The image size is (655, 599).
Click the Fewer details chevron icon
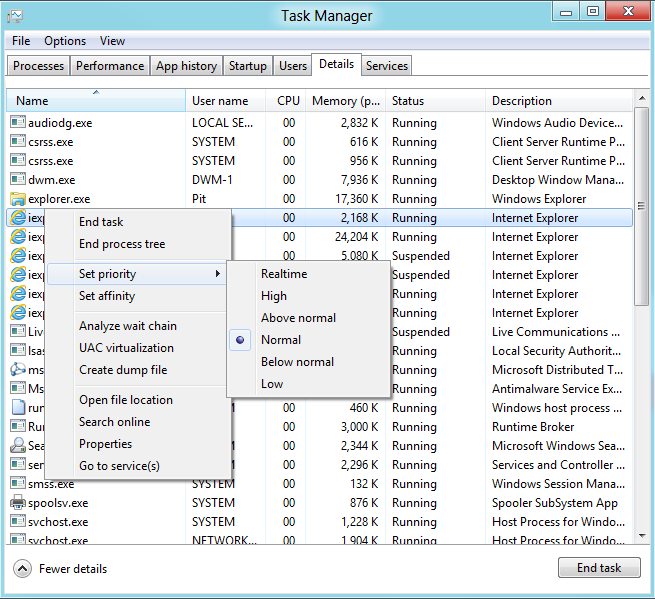[x=22, y=569]
